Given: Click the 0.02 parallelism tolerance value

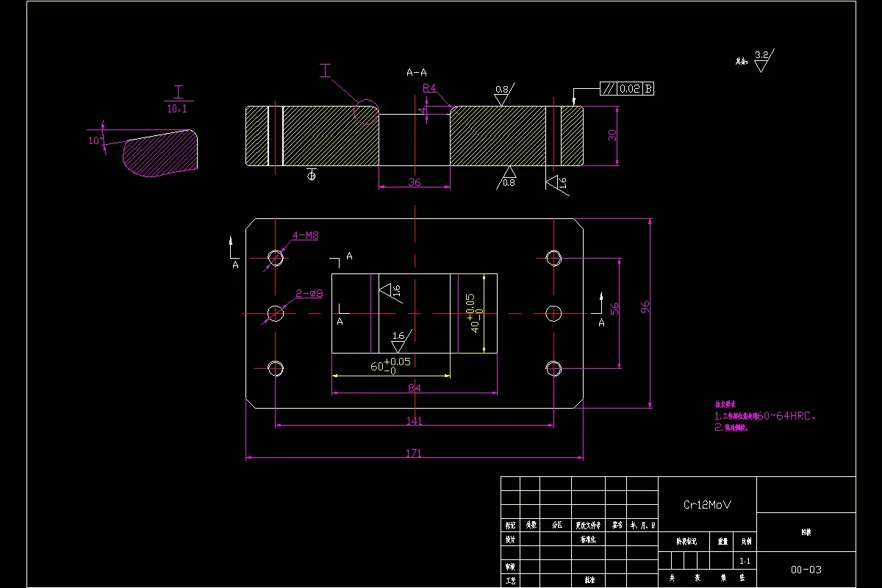Looking at the screenshot, I should click(629, 89).
